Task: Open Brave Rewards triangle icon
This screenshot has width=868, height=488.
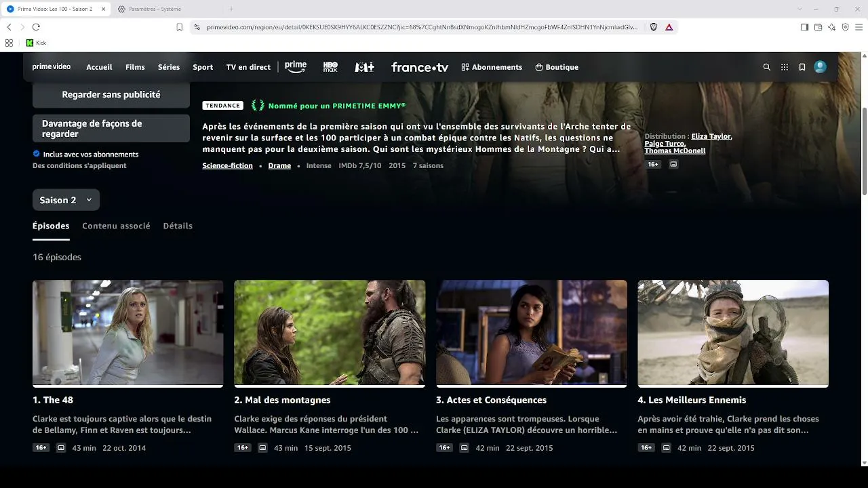Action: [x=669, y=27]
